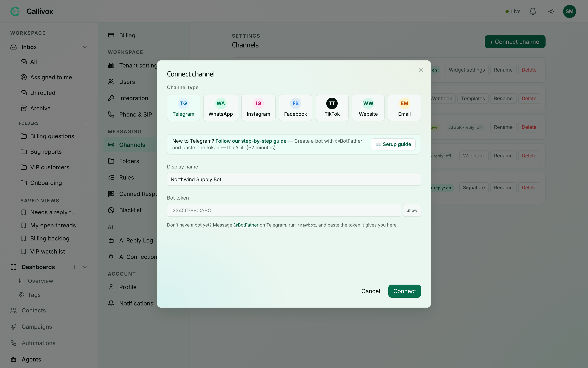
Task: Toggle the light theme sun icon
Action: coord(551,11)
